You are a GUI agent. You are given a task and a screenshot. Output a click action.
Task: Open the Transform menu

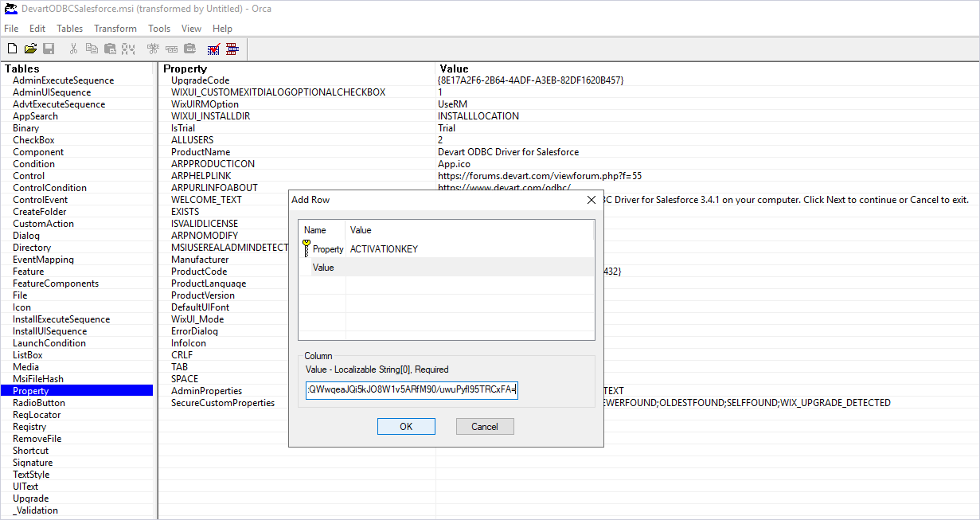point(115,28)
